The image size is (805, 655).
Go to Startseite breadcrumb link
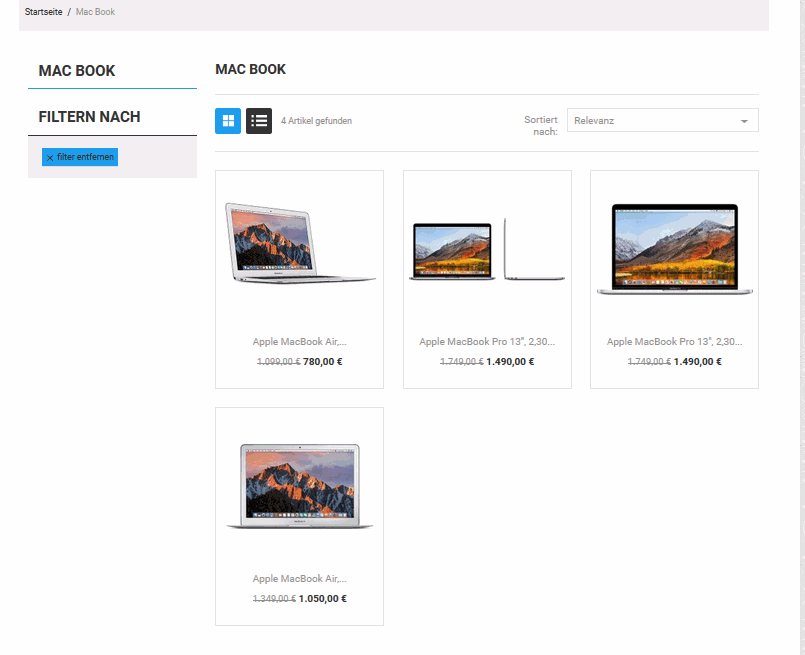pyautogui.click(x=44, y=11)
